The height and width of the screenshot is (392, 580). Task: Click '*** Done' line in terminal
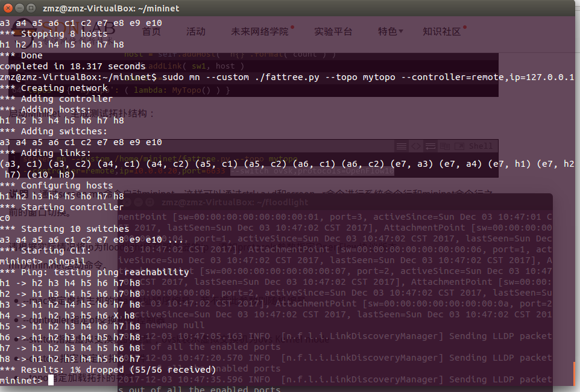21,55
